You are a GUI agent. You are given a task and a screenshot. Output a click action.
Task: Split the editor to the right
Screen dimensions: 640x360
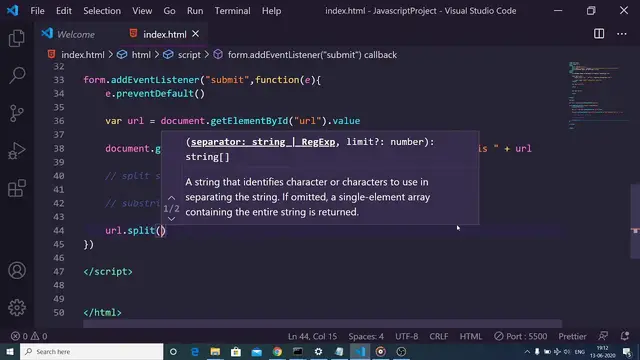pos(599,34)
